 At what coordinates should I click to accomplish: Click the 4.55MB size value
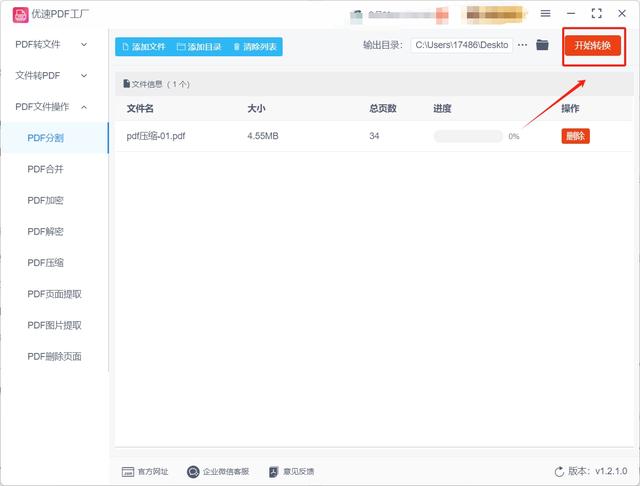[263, 136]
